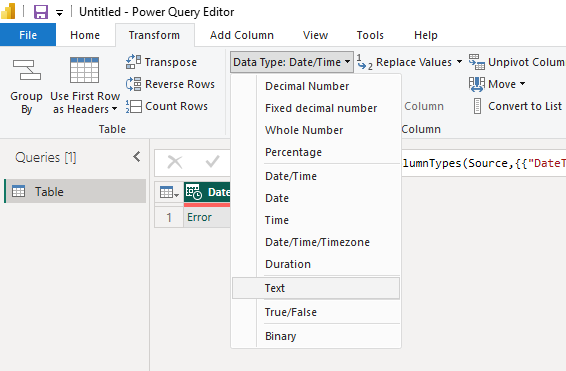Choose the highlighted Text data type
The image size is (566, 371).
pos(316,288)
